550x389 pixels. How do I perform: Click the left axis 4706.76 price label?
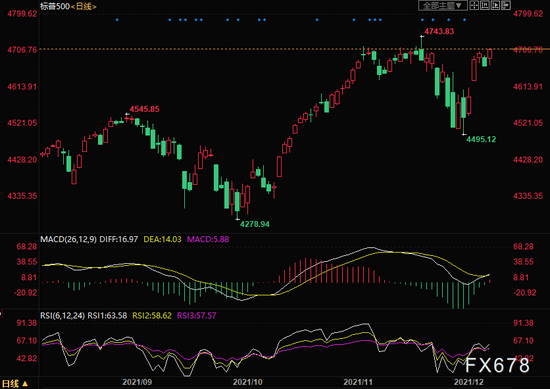coord(22,50)
